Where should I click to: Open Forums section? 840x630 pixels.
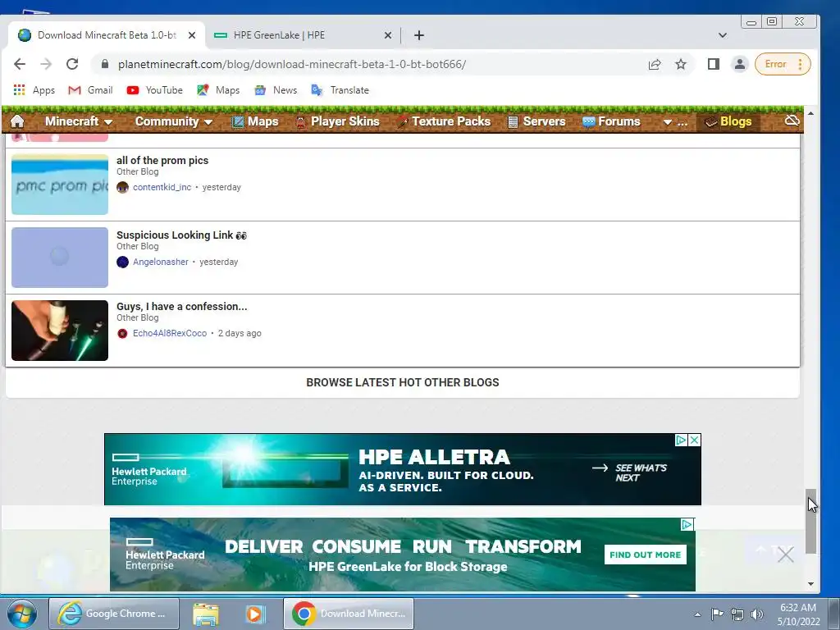[x=611, y=121]
